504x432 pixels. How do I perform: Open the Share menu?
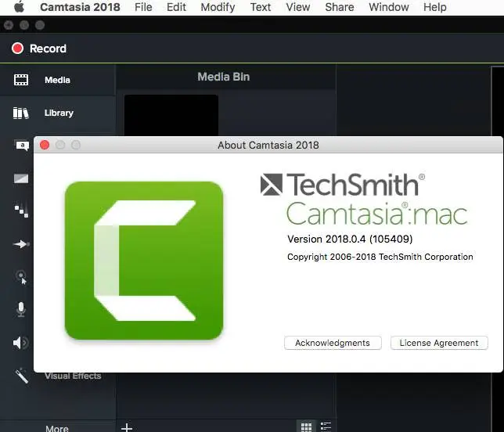click(340, 7)
